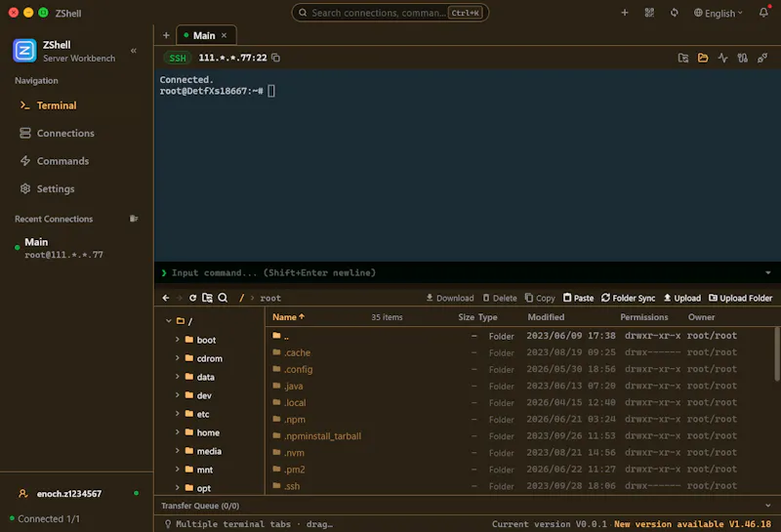Expand the boot folder in tree
Viewport: 781px width, 532px height.
(x=178, y=340)
